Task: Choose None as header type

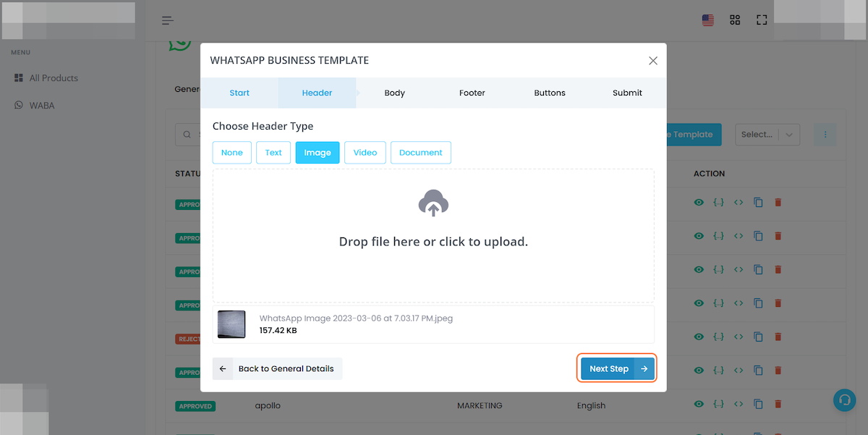Action: click(232, 153)
